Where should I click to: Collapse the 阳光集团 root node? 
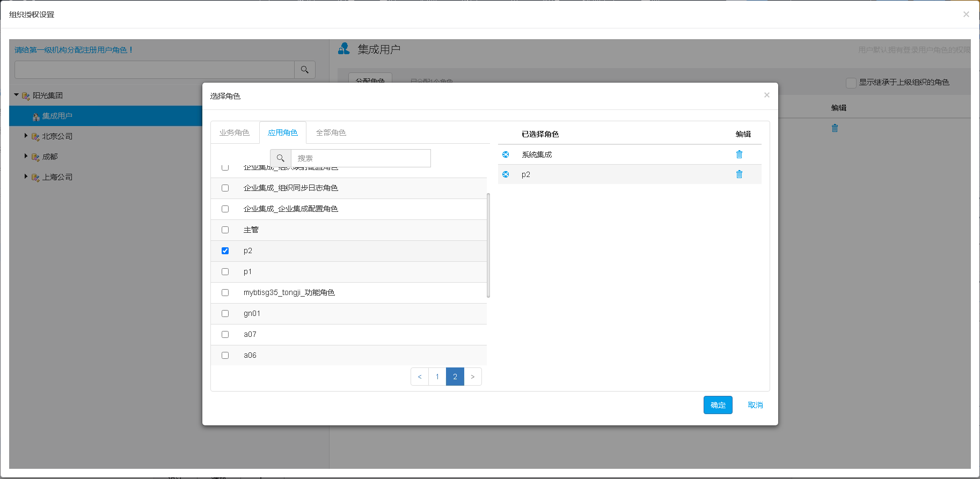(x=16, y=95)
